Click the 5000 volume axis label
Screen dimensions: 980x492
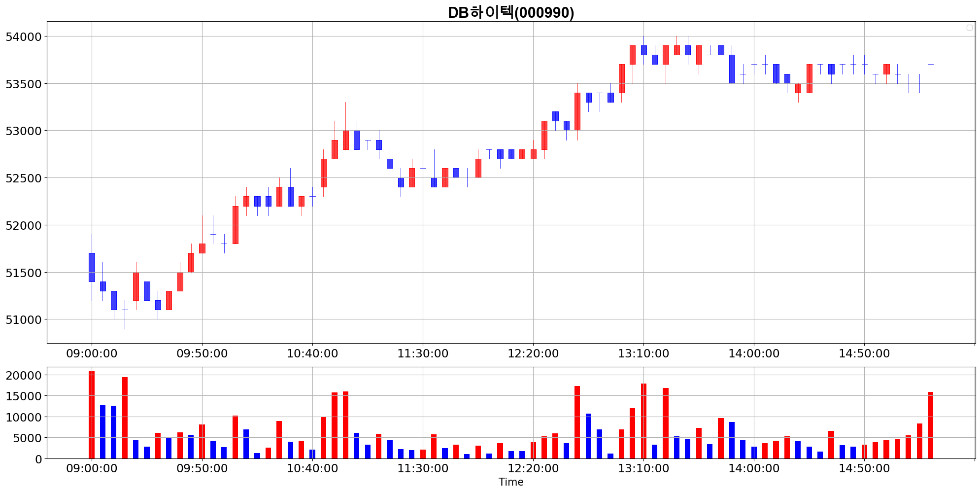click(27, 438)
